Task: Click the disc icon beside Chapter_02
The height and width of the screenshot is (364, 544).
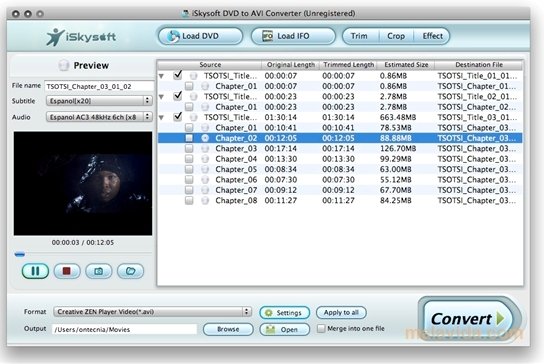Action: tap(205, 138)
